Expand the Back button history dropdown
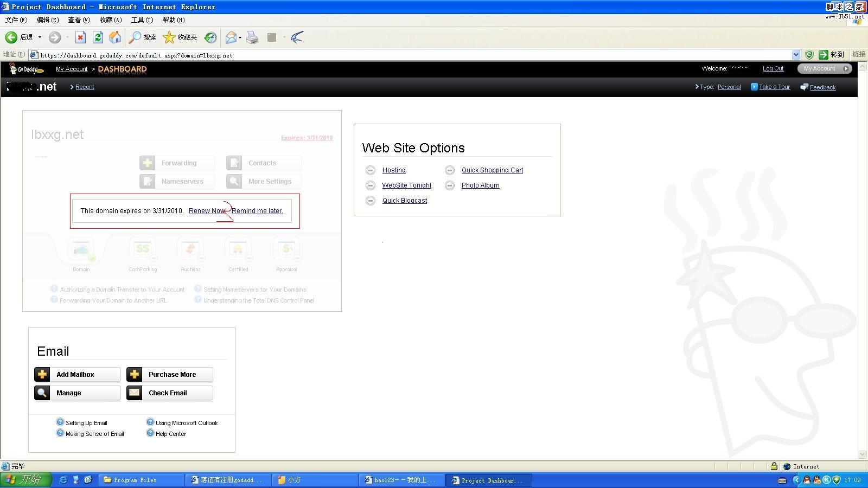Screen dimensions: 868x488 pyautogui.click(x=40, y=37)
